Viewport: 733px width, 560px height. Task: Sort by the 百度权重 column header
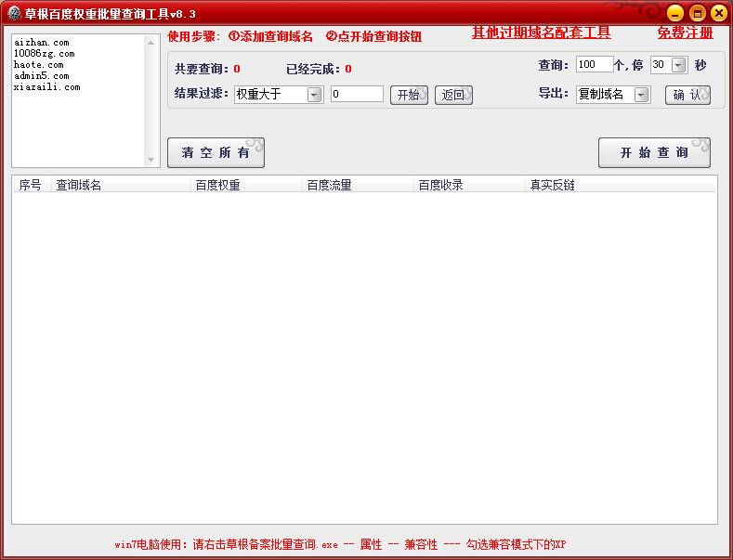217,185
